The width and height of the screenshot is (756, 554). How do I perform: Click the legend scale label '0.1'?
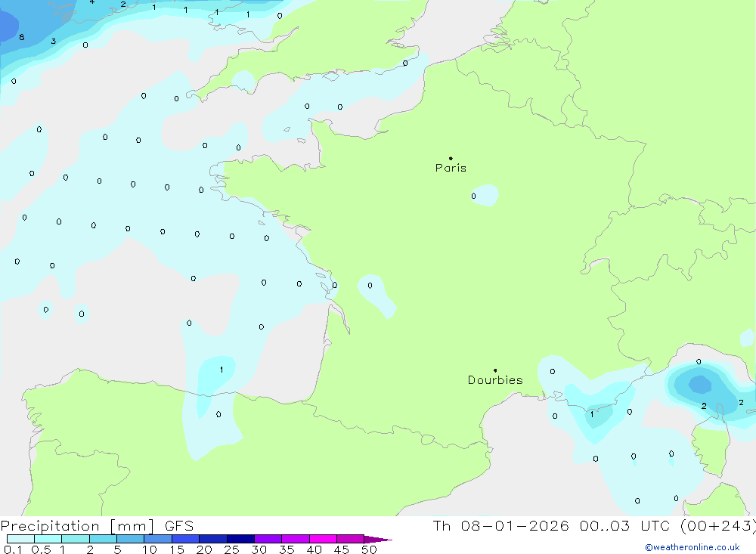point(13,549)
